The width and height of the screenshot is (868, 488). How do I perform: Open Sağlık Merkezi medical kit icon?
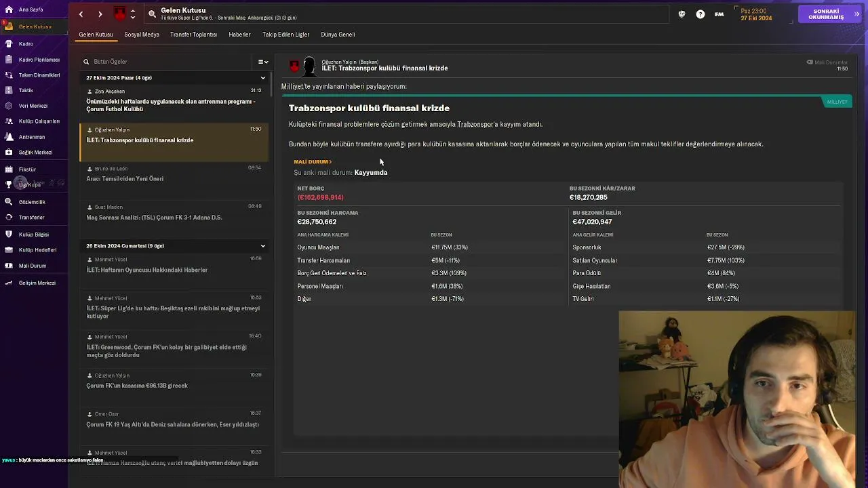(x=9, y=152)
